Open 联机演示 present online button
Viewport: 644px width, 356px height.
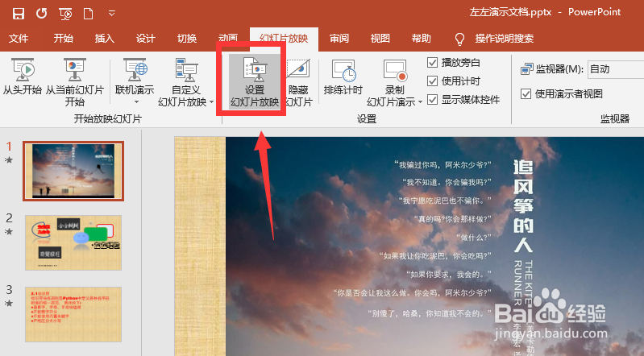click(x=135, y=77)
